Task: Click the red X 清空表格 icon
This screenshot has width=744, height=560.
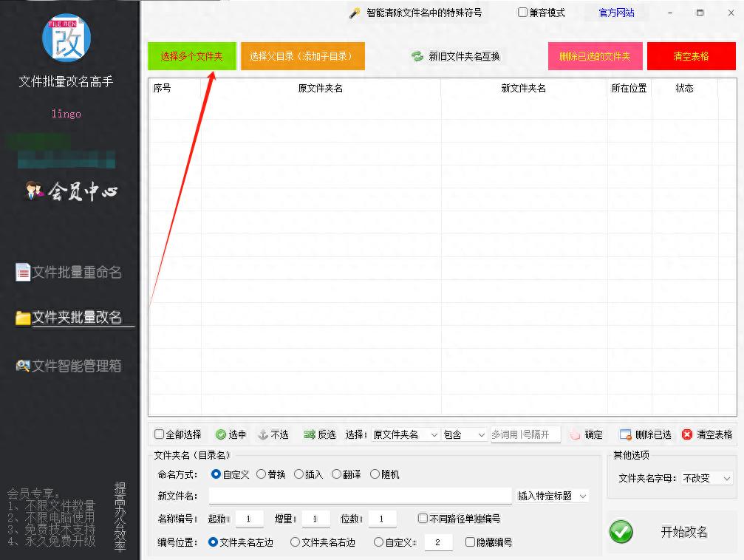Action: tap(687, 434)
